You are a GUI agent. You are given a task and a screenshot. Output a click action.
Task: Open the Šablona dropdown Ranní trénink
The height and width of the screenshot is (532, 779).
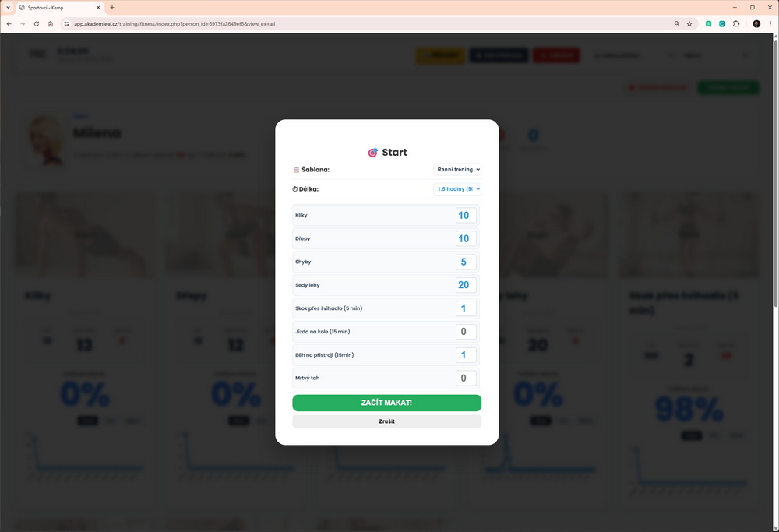point(457,169)
